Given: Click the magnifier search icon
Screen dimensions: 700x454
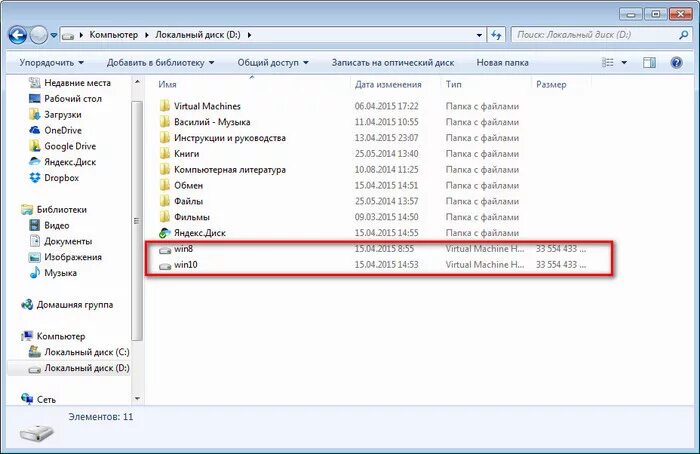Looking at the screenshot, I should tap(683, 35).
